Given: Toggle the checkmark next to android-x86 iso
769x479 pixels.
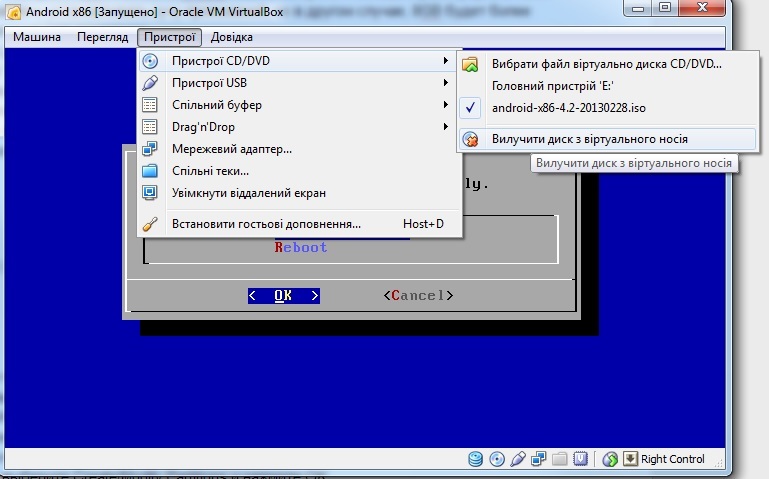Looking at the screenshot, I should (x=470, y=107).
